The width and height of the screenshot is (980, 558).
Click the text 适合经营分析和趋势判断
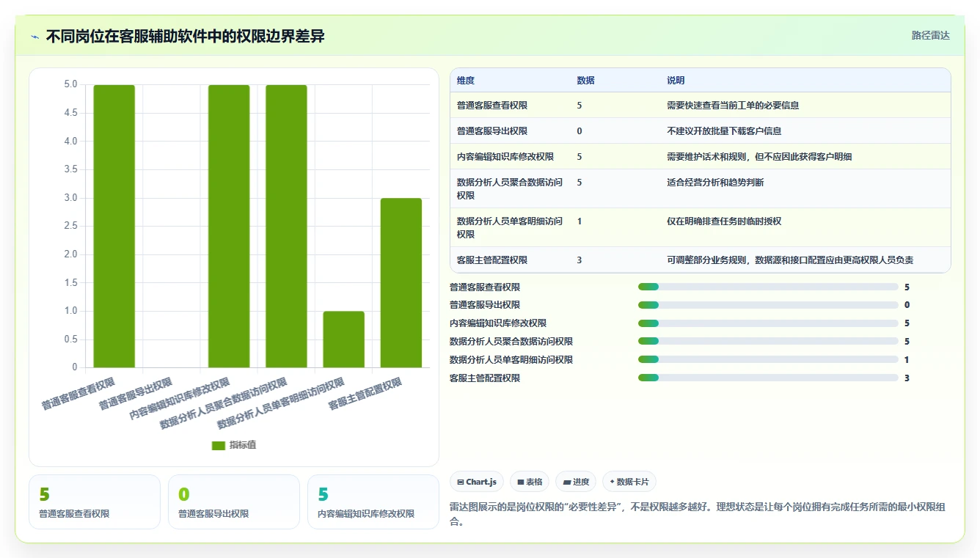[715, 183]
